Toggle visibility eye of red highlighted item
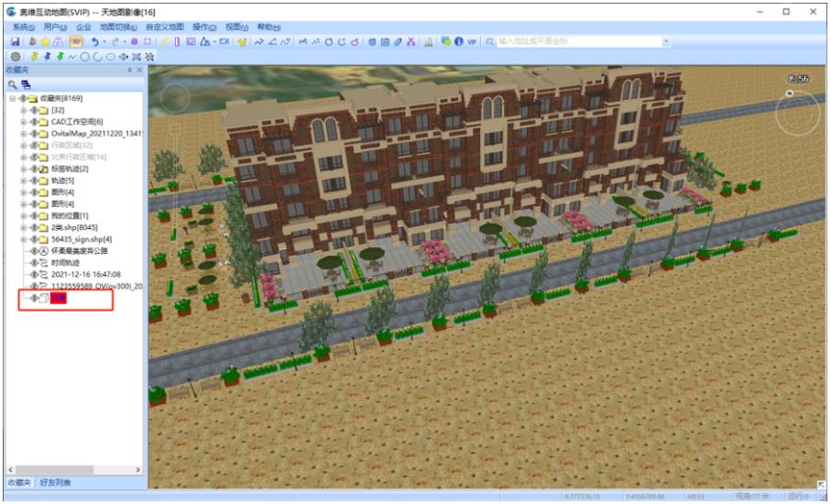The height and width of the screenshot is (504, 831). click(x=34, y=299)
